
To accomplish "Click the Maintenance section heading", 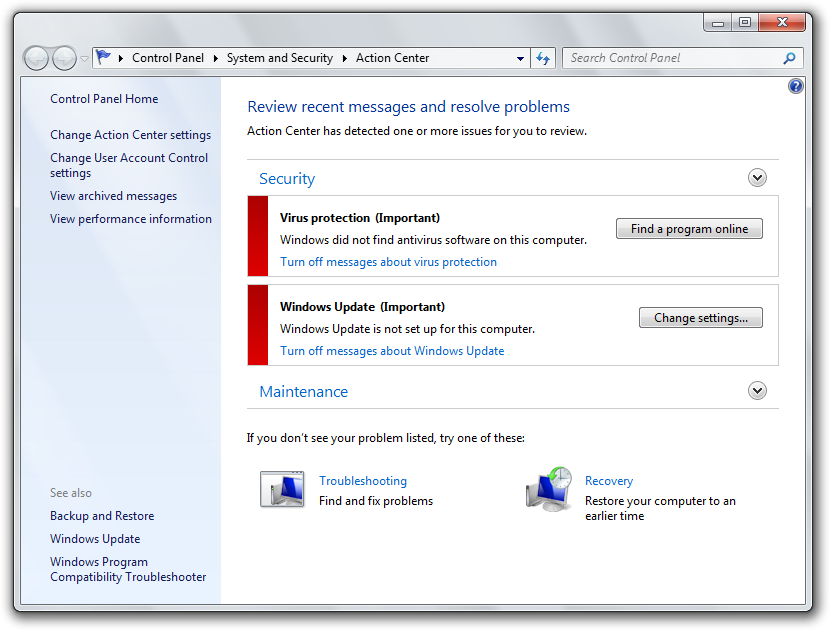I will (x=304, y=392).
